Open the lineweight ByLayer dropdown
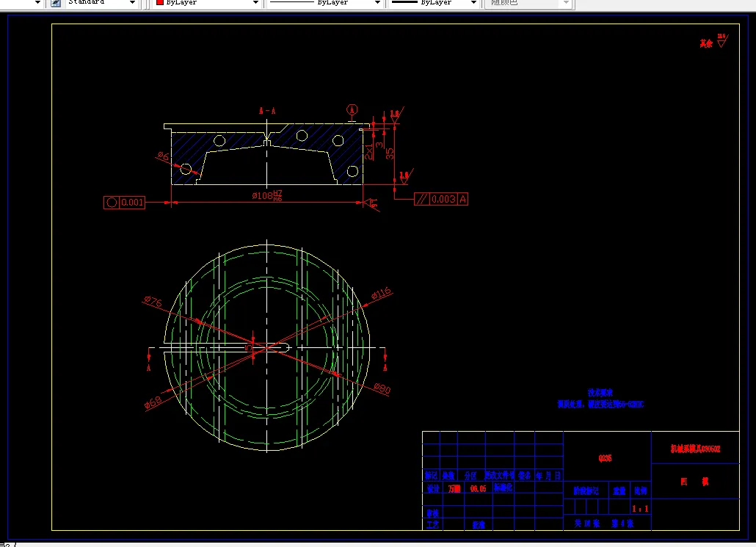756x547 pixels. click(x=473, y=3)
